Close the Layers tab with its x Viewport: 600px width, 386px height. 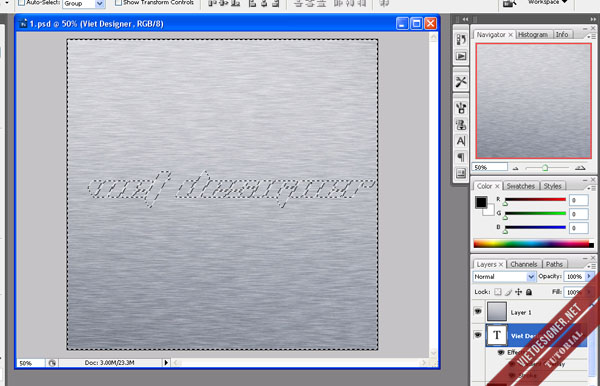pyautogui.click(x=501, y=265)
